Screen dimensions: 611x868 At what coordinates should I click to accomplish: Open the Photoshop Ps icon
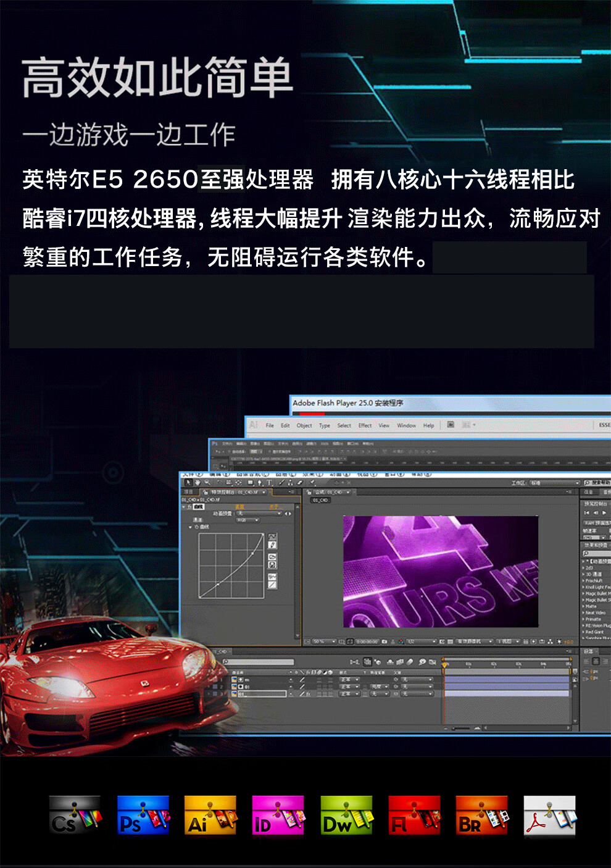[x=143, y=816]
